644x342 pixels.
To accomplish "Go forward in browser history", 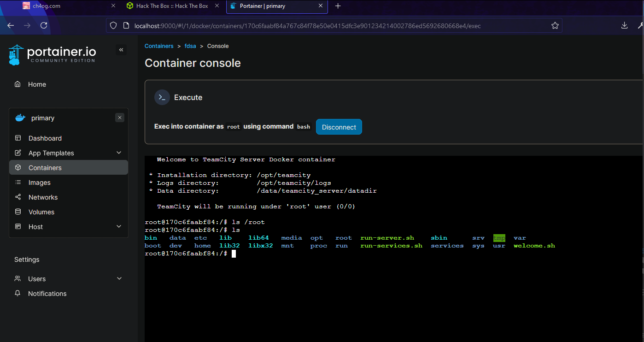I will (27, 26).
